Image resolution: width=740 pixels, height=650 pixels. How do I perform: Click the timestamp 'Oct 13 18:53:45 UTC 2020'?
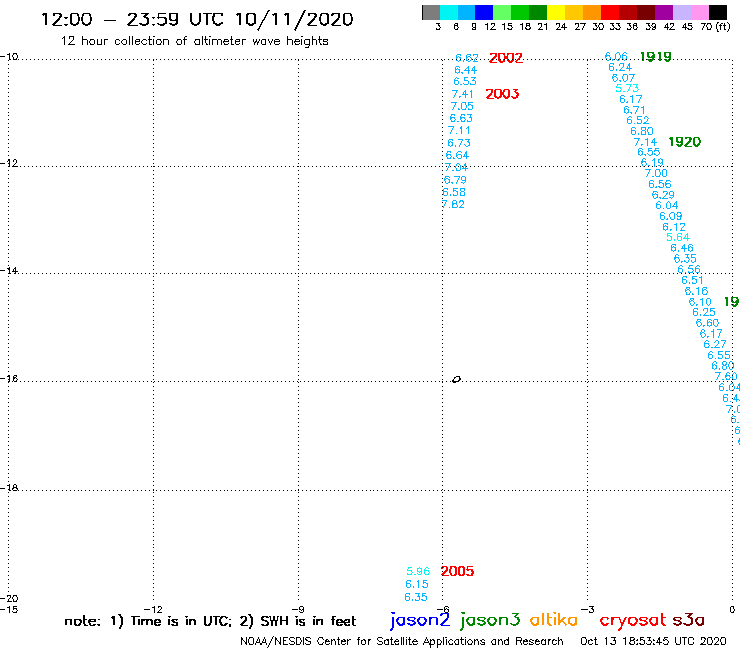[x=653, y=641]
